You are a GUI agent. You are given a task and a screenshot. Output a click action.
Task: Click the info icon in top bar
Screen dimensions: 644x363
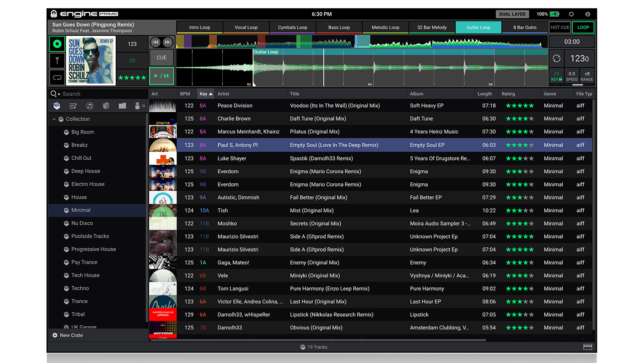(x=587, y=14)
